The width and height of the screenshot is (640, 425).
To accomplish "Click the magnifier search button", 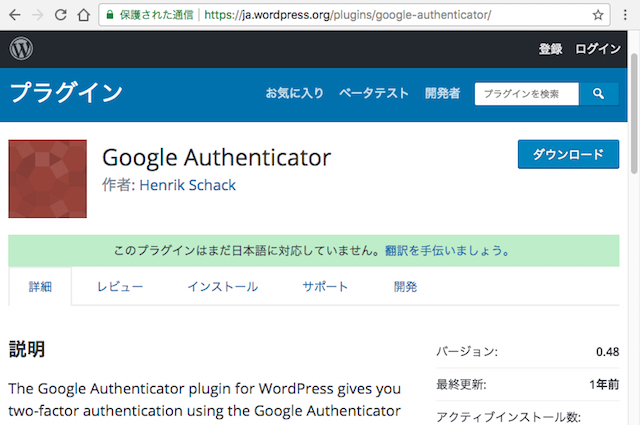I will point(598,94).
